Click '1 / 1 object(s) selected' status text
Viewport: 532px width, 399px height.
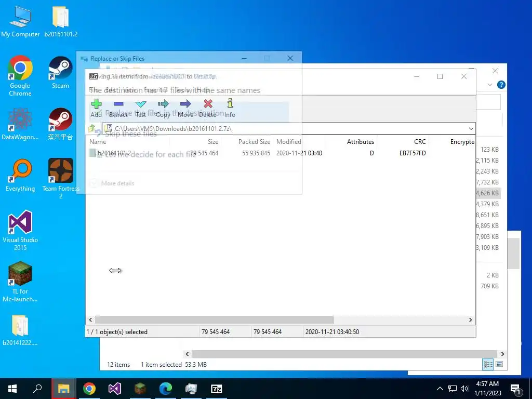[117, 332]
